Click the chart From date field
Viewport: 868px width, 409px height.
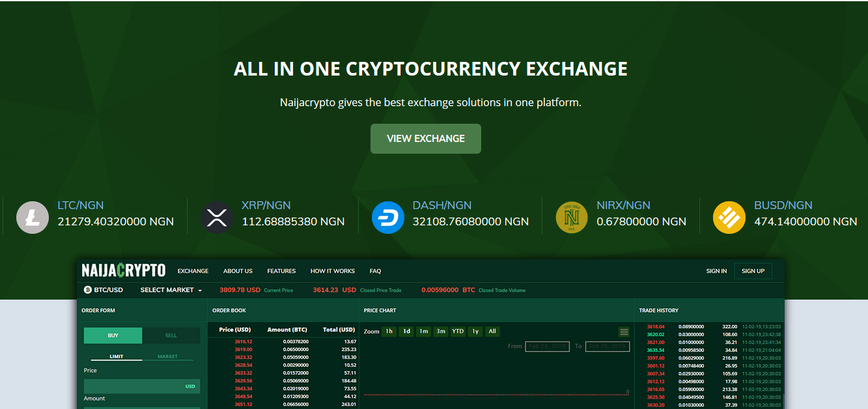(x=548, y=346)
